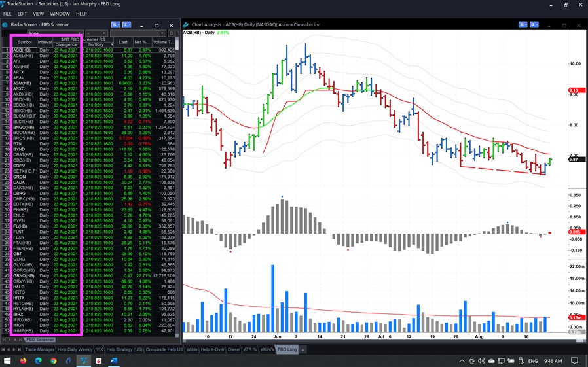
Task: Open the VIEW menu
Action: click(x=38, y=14)
